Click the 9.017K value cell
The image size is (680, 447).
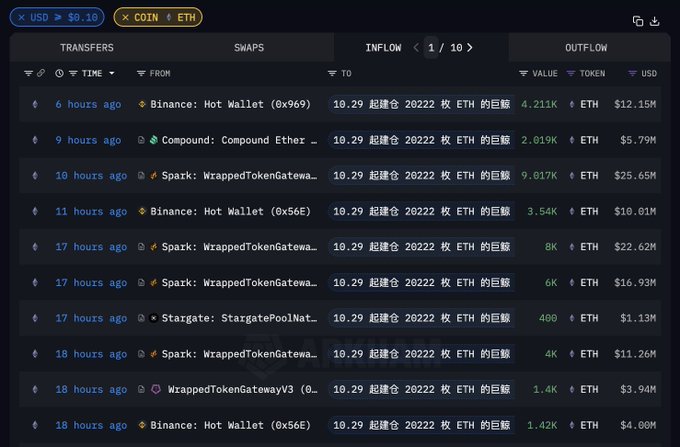pos(539,176)
